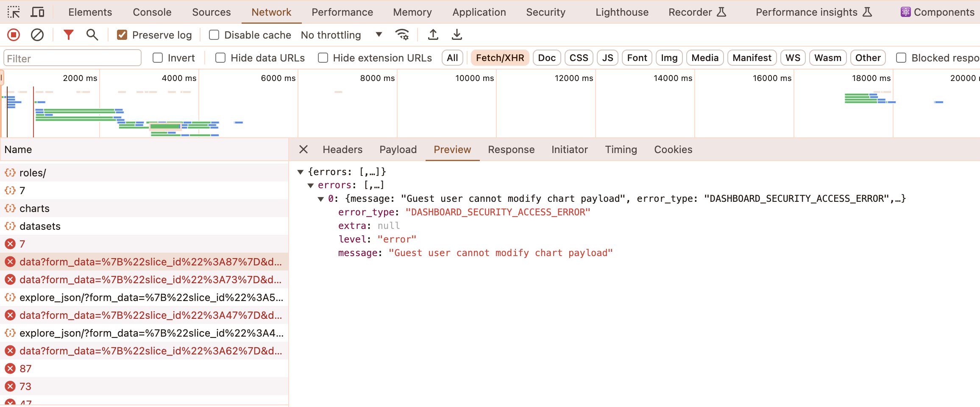Enable Hide extension URLs

click(323, 58)
